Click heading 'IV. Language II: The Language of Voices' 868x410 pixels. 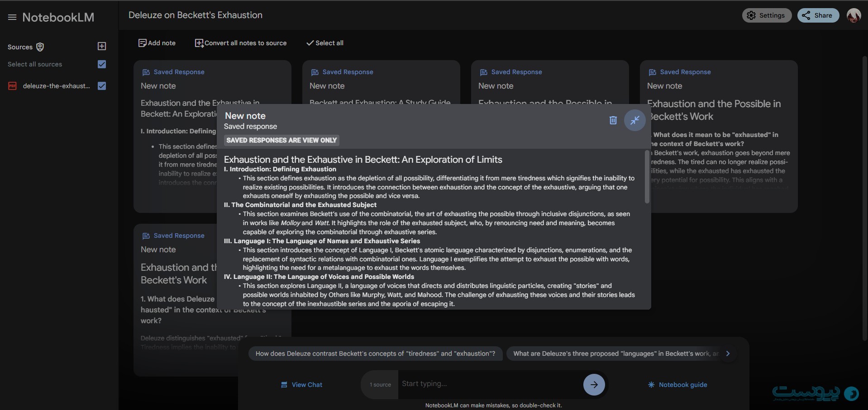(319, 277)
